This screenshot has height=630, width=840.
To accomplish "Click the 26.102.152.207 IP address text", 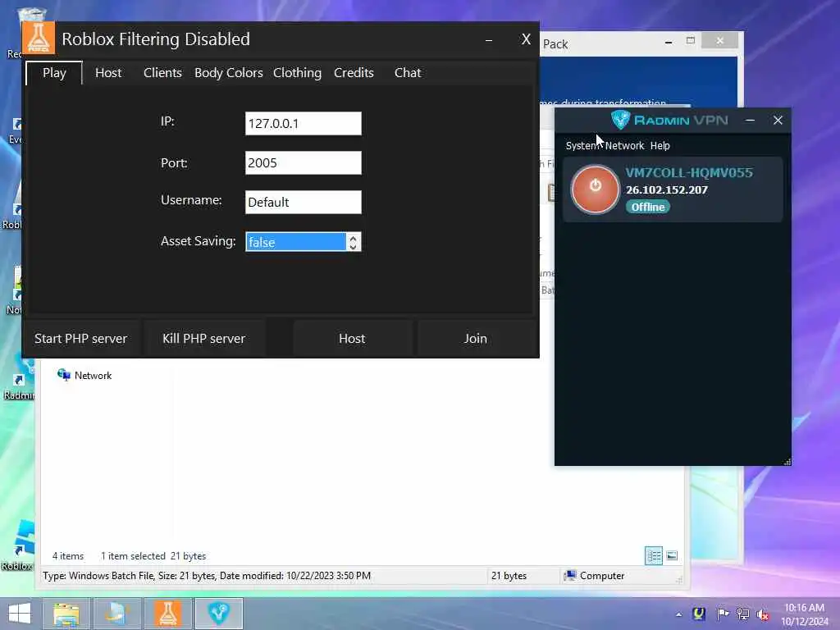I will [x=667, y=189].
